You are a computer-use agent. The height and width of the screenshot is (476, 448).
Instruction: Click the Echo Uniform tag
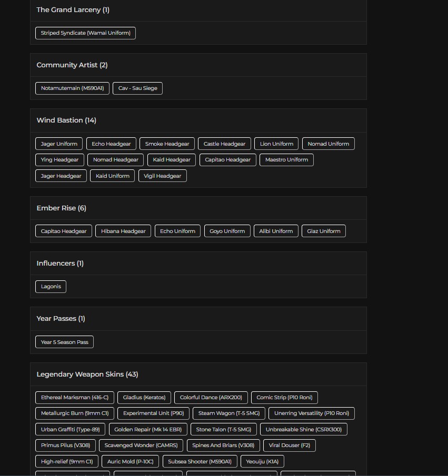click(177, 231)
